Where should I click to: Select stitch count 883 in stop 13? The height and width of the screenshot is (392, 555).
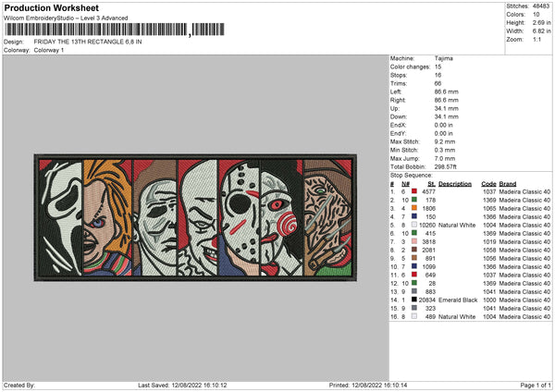430,291
